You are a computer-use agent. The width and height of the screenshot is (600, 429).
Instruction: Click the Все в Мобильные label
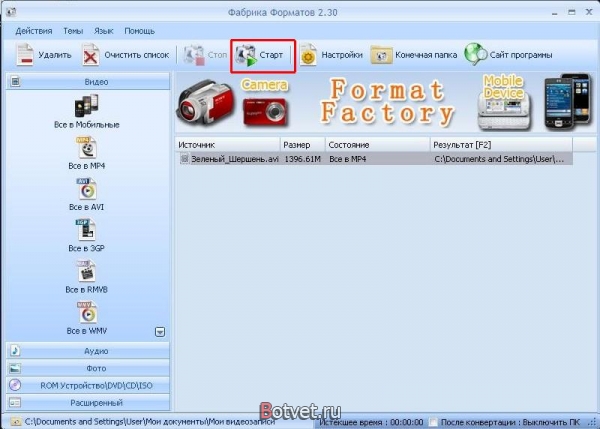(x=86, y=124)
